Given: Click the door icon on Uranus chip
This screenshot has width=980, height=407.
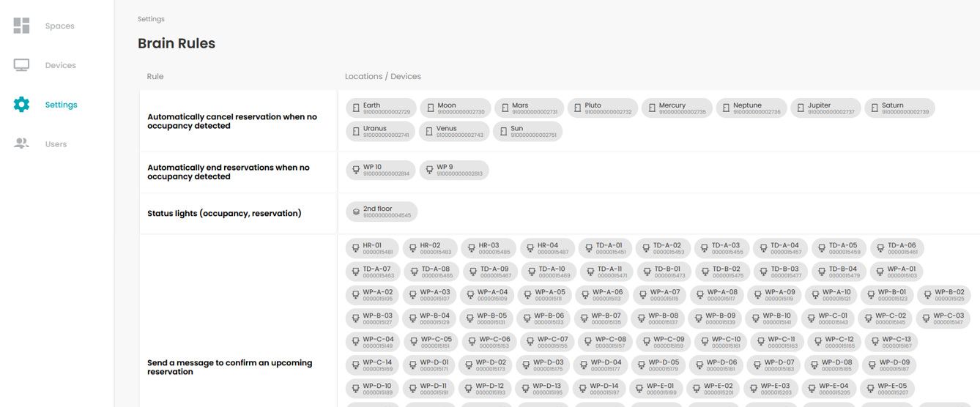Looking at the screenshot, I should (356, 132).
